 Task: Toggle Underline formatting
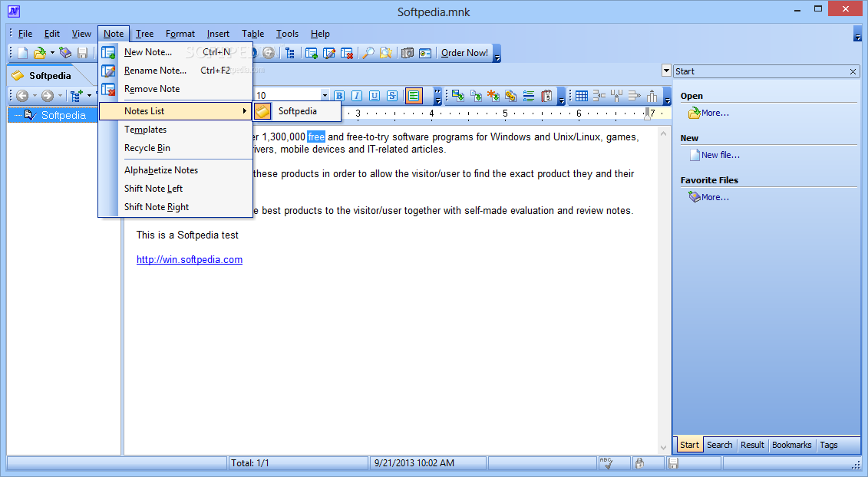pos(375,96)
